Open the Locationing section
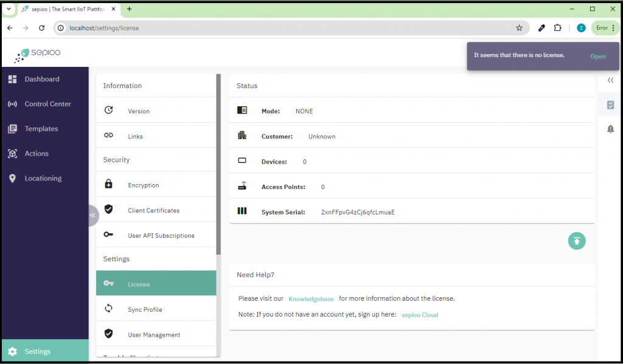This screenshot has width=623, height=364. [x=43, y=178]
